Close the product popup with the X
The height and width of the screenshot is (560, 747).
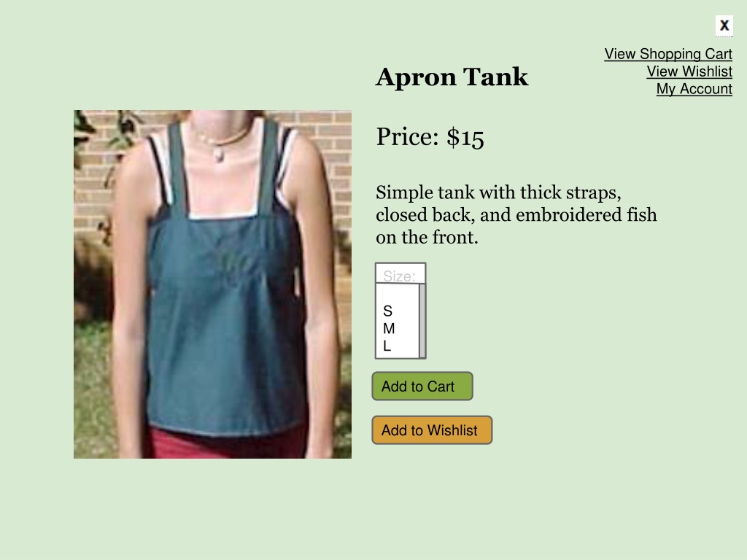tap(724, 26)
